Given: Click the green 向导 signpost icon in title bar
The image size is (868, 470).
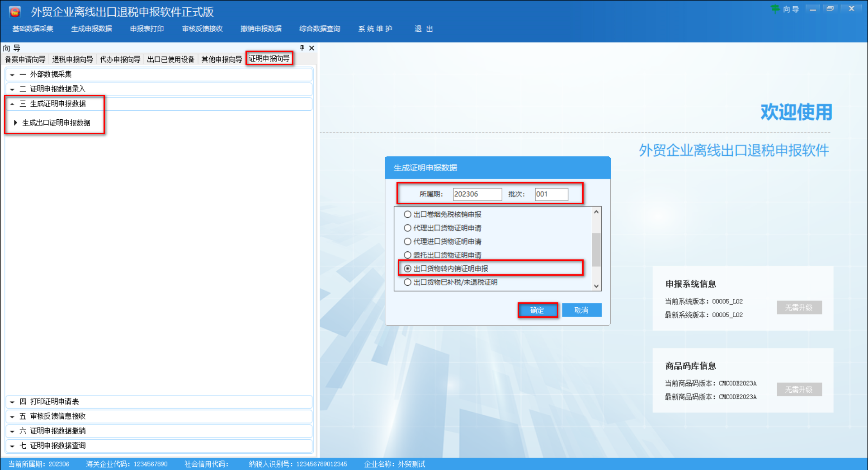Looking at the screenshot, I should [x=776, y=9].
